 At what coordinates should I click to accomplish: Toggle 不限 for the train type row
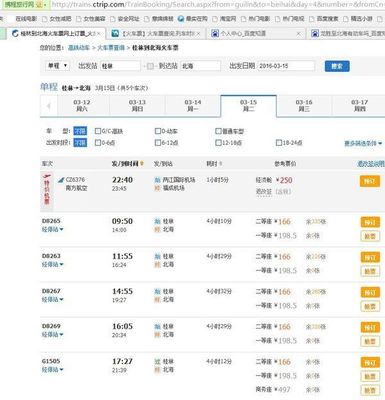[x=80, y=131]
